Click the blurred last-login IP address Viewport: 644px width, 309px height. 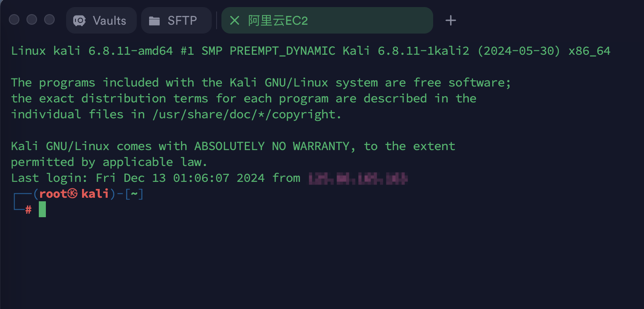(x=358, y=178)
